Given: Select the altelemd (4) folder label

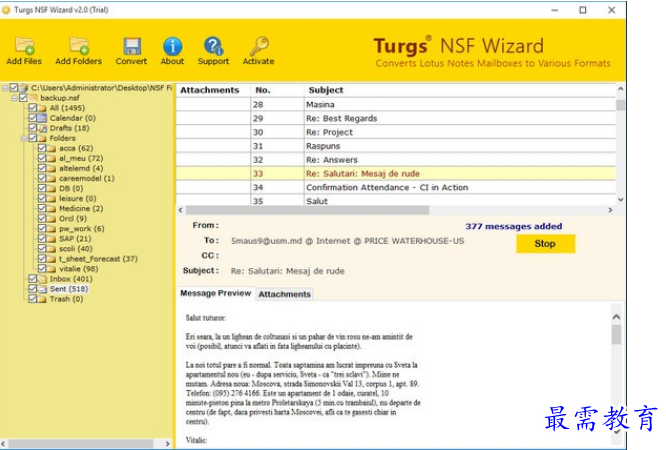Looking at the screenshot, I should (81, 168).
